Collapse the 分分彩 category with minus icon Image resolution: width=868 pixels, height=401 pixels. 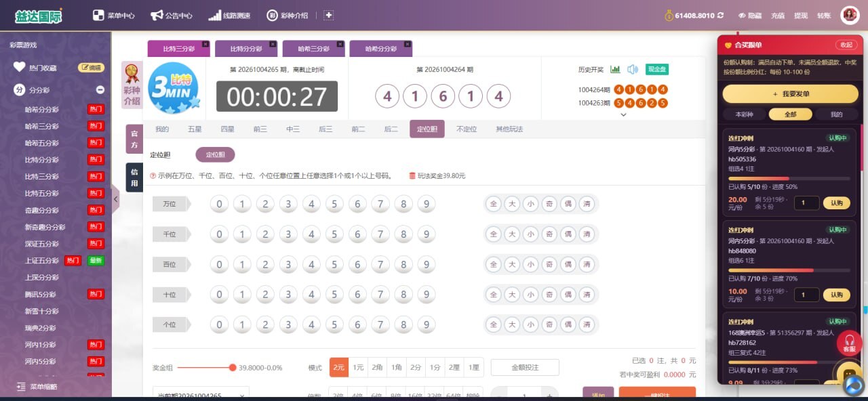(100, 89)
